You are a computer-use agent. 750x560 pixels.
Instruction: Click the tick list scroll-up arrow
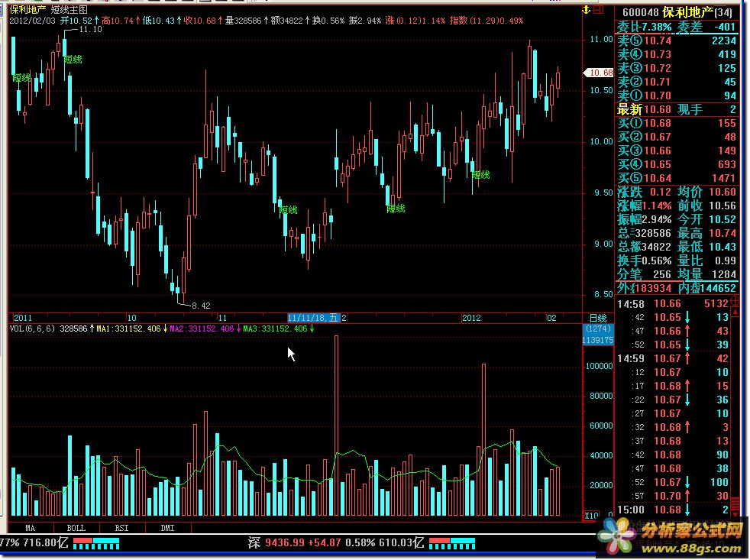[x=735, y=311]
